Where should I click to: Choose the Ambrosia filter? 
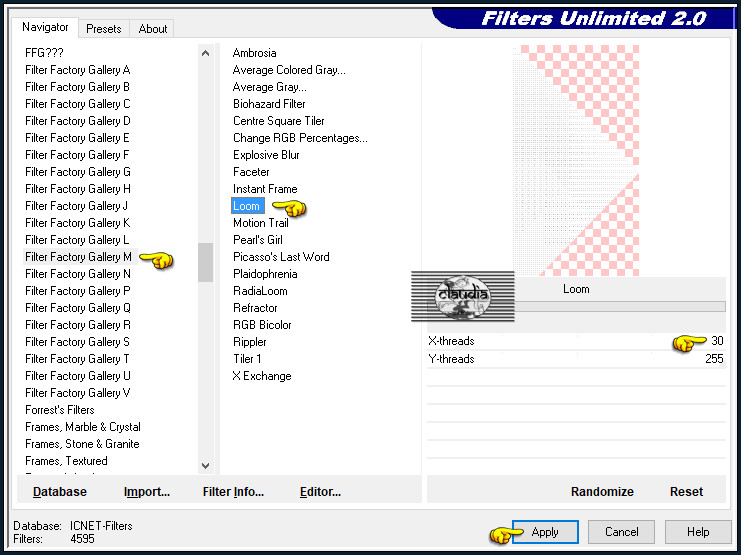254,53
